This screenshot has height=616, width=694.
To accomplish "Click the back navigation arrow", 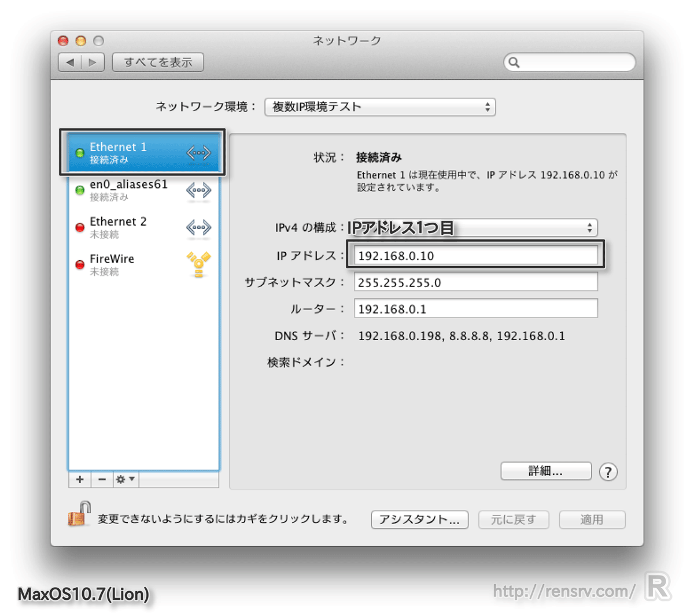I will pos(70,62).
